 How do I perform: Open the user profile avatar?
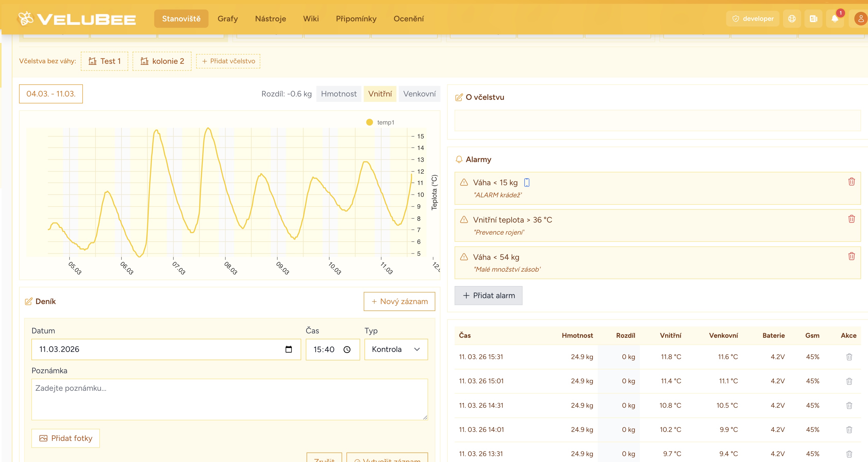pos(860,19)
